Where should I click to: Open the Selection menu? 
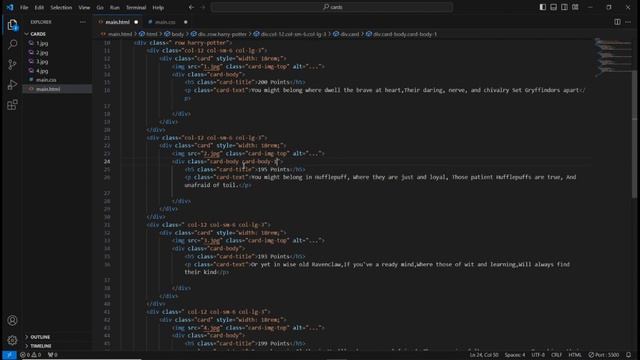click(61, 7)
